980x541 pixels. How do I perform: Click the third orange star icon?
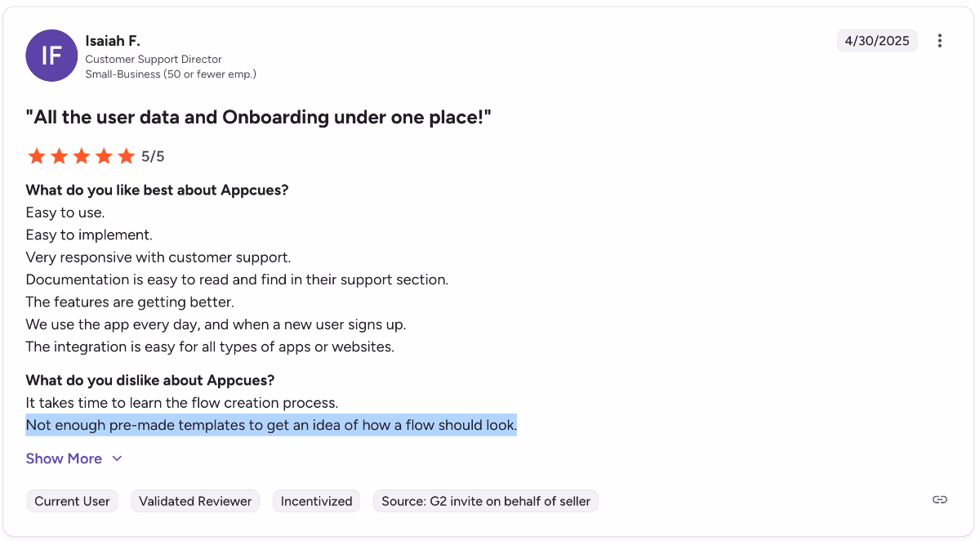click(x=82, y=155)
